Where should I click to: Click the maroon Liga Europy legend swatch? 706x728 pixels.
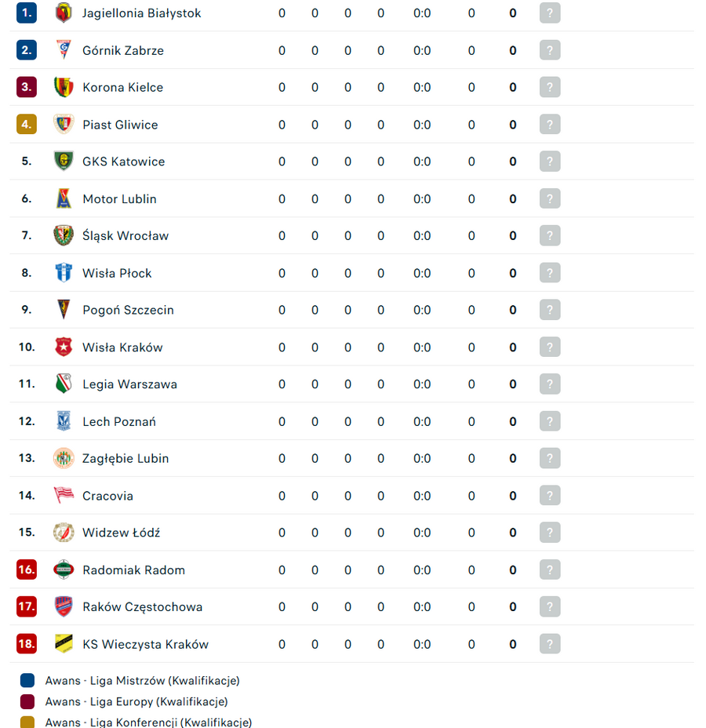tap(27, 701)
